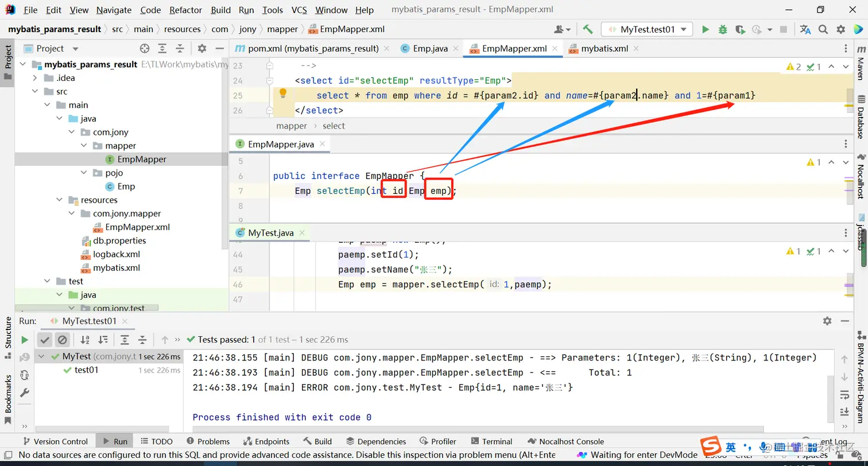
Task: Open Version Control tool window
Action: point(55,441)
